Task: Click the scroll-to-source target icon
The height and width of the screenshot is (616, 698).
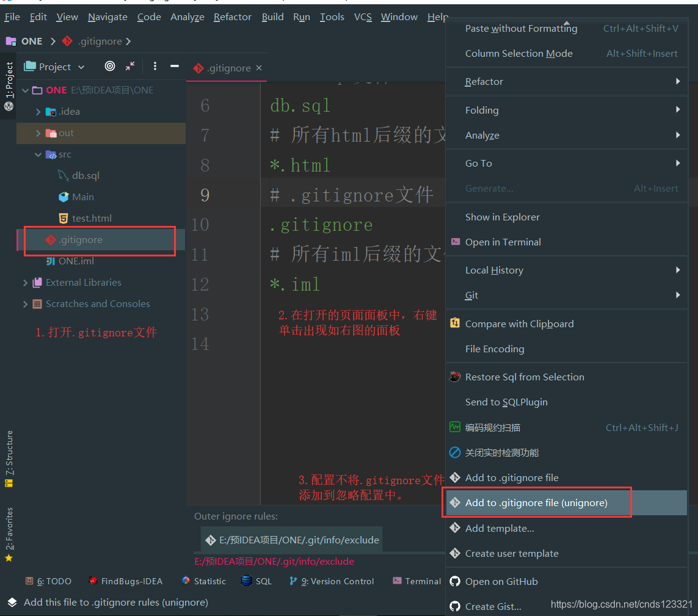Action: [x=109, y=66]
